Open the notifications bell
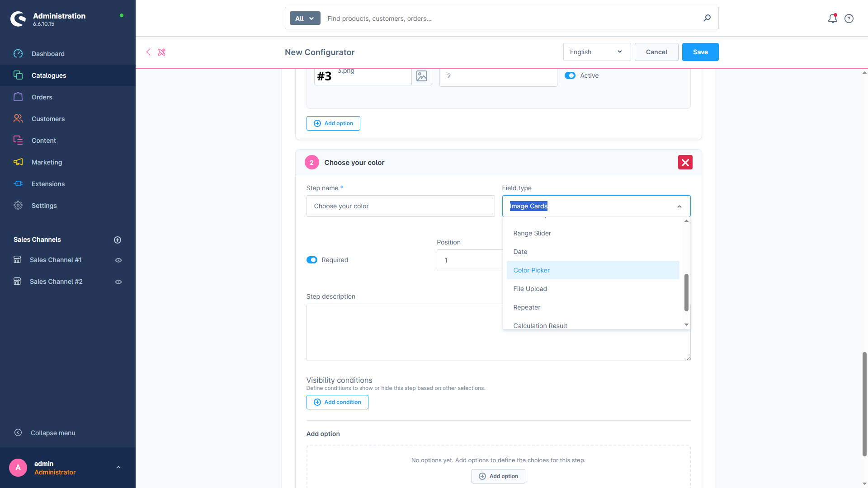This screenshot has width=868, height=488. click(x=832, y=19)
